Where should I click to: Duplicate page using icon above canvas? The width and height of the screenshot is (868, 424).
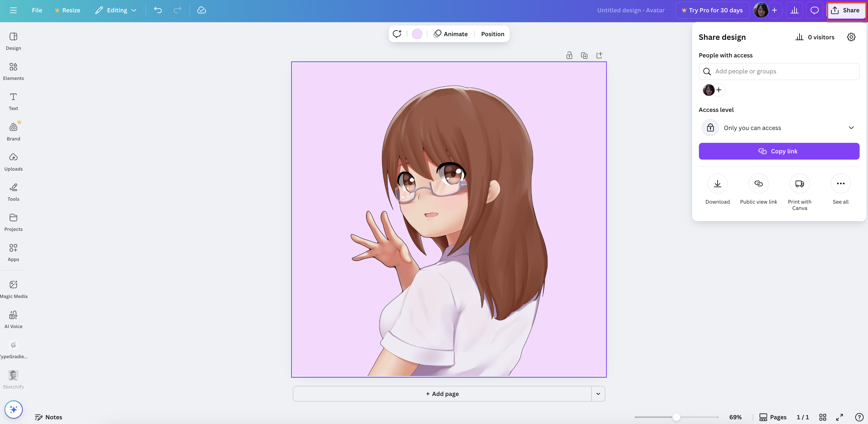pyautogui.click(x=584, y=55)
